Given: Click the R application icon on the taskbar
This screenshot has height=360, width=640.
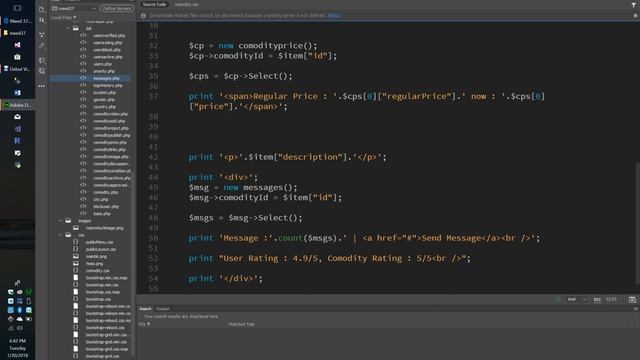Looking at the screenshot, I should coord(17,141).
